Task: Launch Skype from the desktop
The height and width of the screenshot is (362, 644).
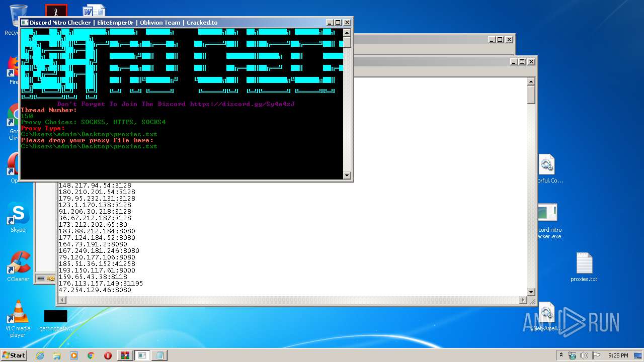Action: click(18, 217)
